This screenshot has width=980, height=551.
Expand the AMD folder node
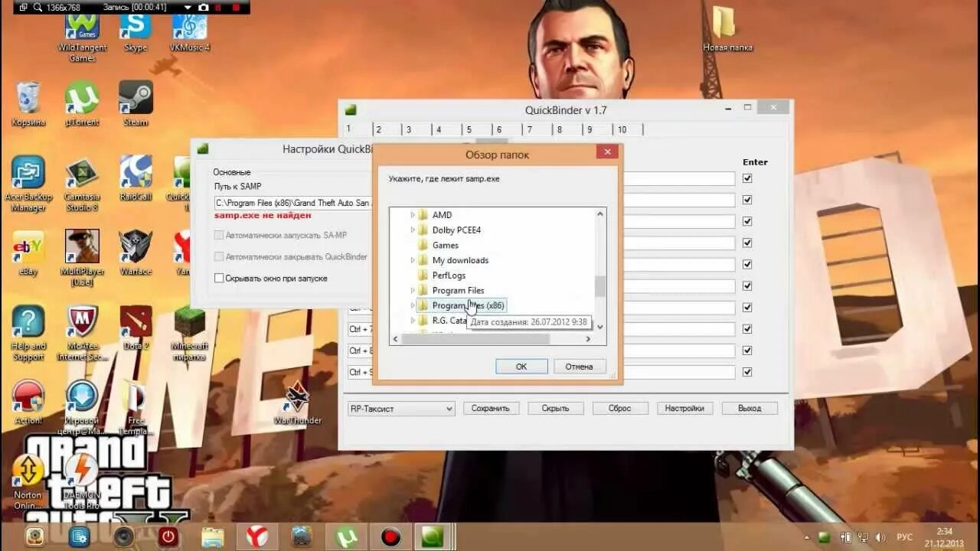(x=413, y=215)
